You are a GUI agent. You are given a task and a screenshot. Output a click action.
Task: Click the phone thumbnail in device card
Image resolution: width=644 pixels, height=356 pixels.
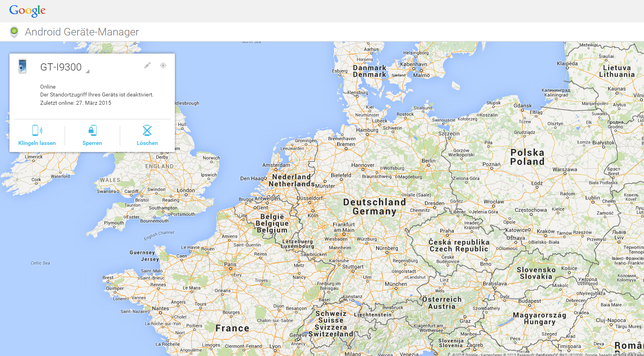click(22, 66)
